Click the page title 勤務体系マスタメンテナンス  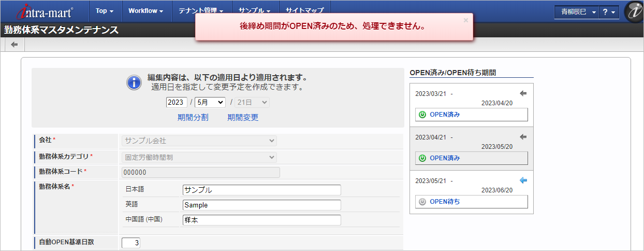coord(62,30)
